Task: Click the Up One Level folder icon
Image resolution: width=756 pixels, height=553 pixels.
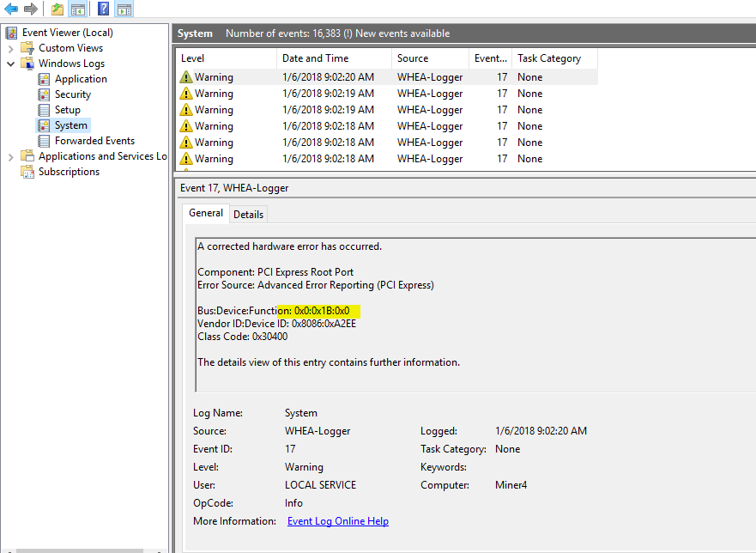Action: coord(57,9)
